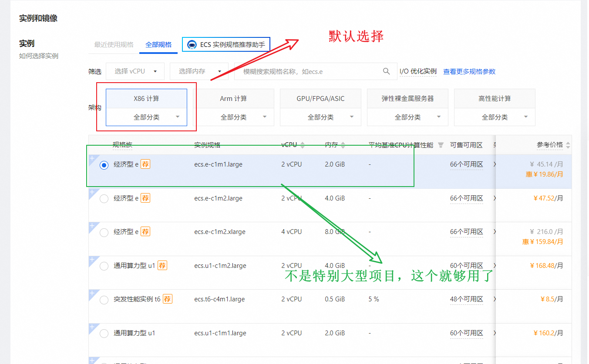
Task: Click price 惠 ¥159.84/月
Action: tap(542, 242)
